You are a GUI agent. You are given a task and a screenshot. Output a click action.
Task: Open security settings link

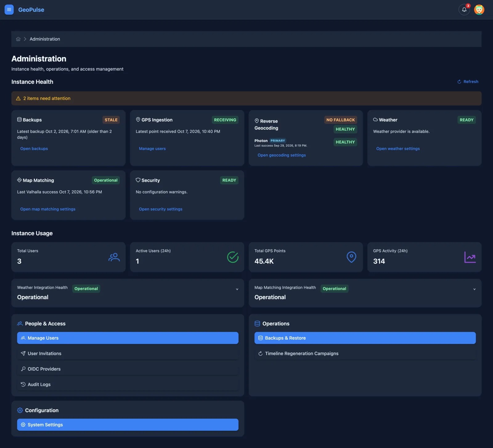pyautogui.click(x=161, y=209)
